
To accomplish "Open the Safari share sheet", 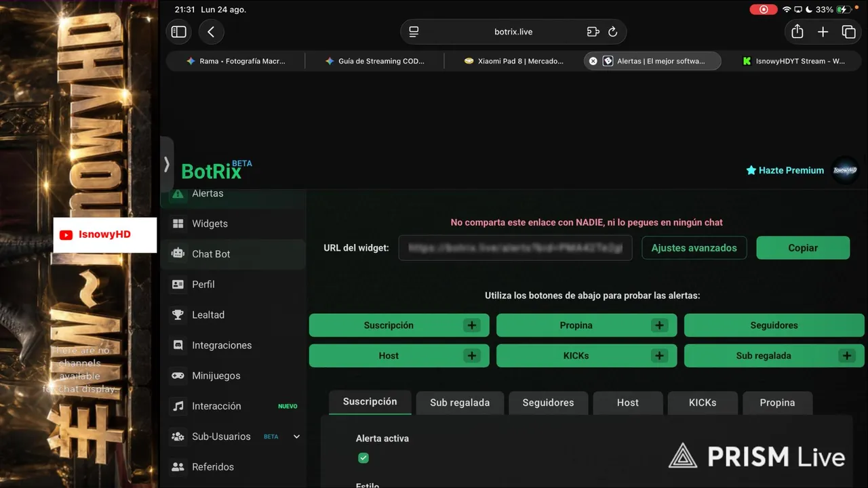I will click(x=797, y=32).
